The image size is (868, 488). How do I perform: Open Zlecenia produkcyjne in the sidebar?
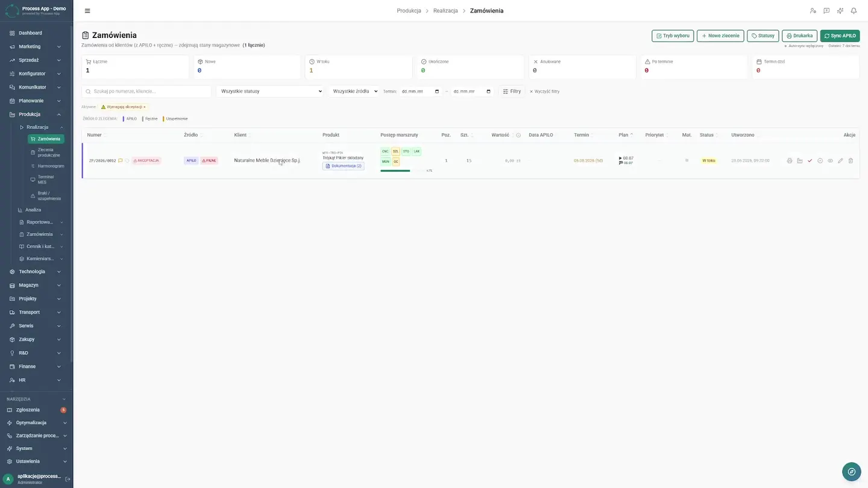pos(46,152)
